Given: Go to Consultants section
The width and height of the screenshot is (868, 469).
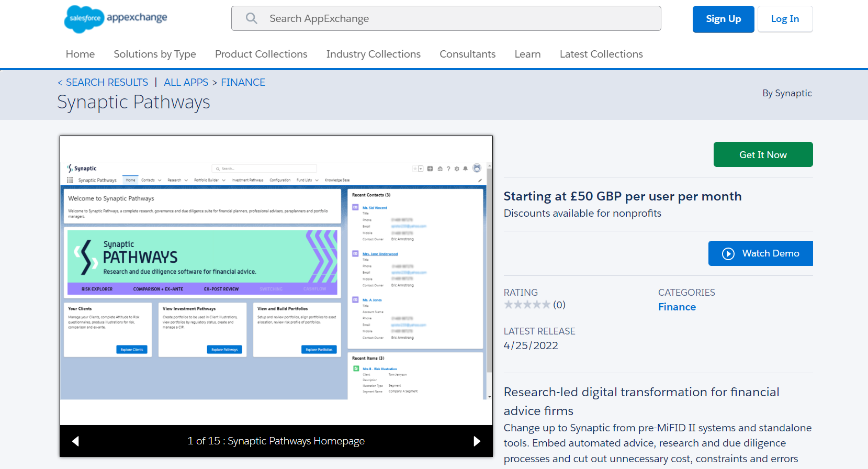Looking at the screenshot, I should coord(467,54).
